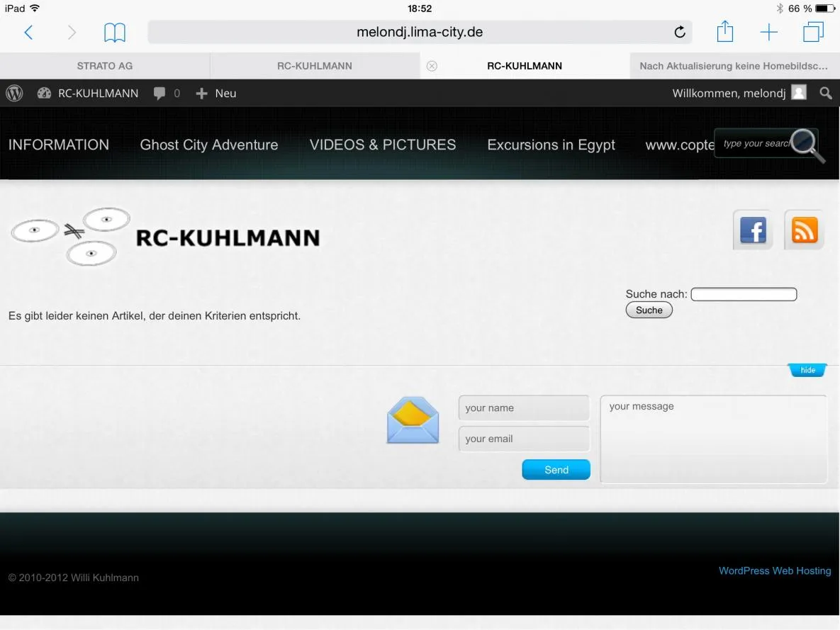Open the WordPress logo menu
The width and height of the screenshot is (840, 630).
tap(14, 94)
